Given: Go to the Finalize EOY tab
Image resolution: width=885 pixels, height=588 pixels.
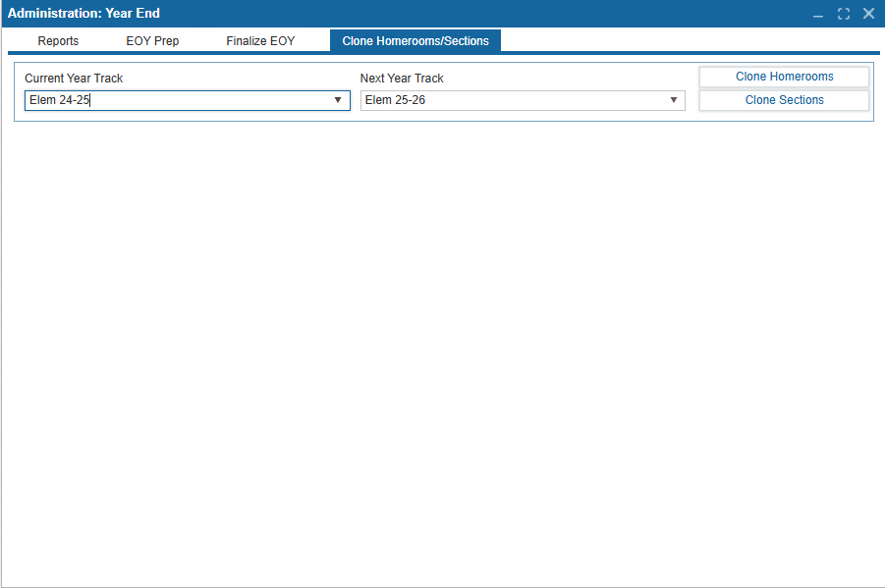Looking at the screenshot, I should [x=260, y=41].
